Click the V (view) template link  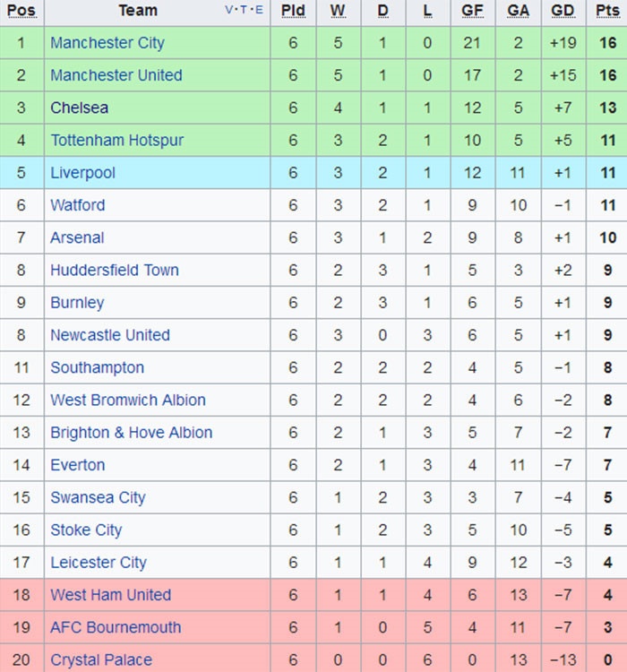point(228,11)
